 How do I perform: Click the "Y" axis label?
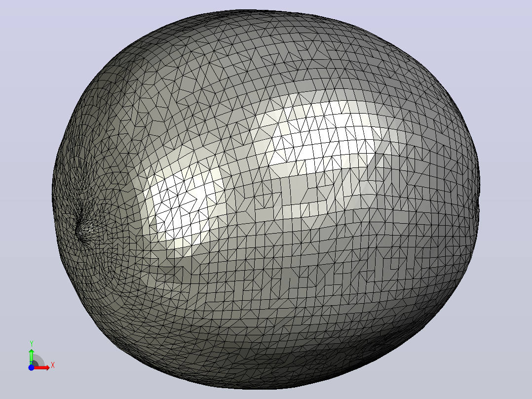(31, 344)
